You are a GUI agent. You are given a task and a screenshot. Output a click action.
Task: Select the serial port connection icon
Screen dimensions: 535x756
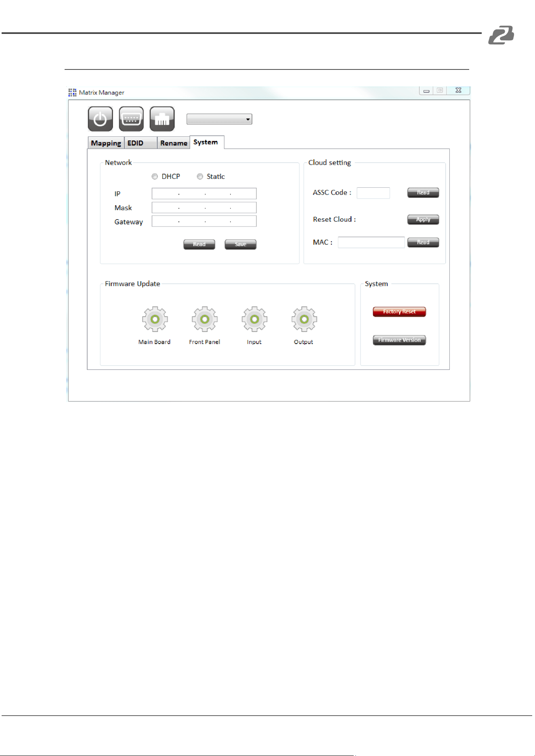[131, 119]
